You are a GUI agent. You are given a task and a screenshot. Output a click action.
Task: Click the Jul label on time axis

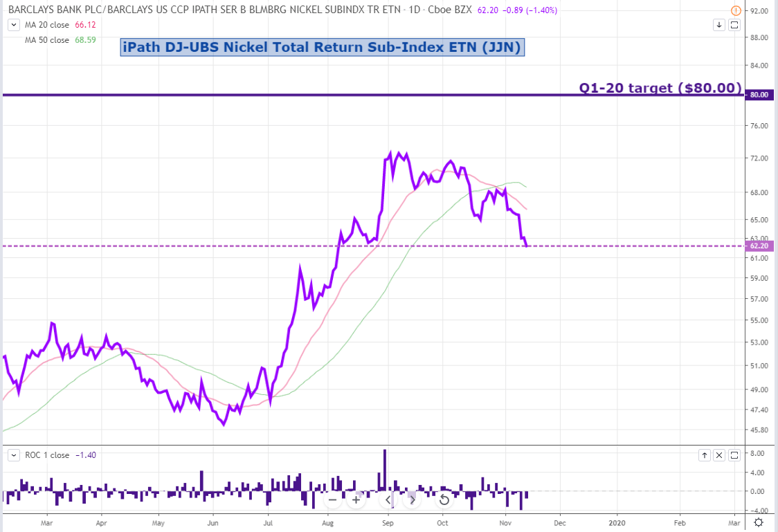tap(268, 523)
